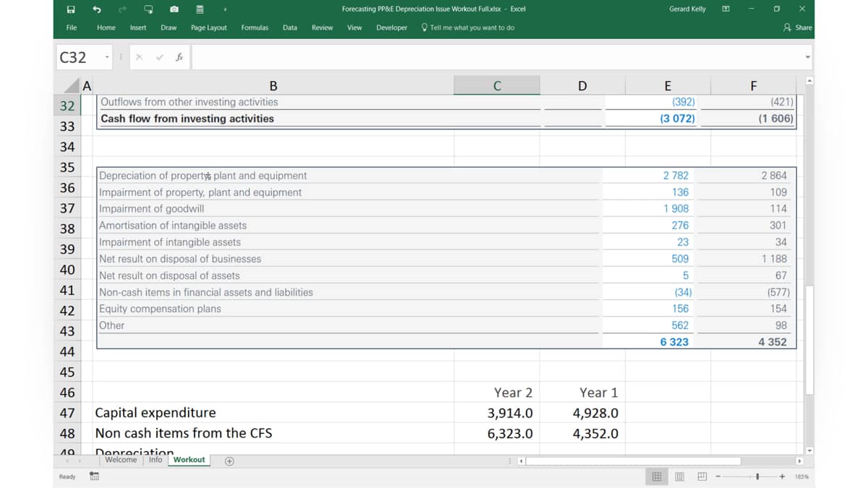The width and height of the screenshot is (868, 488).
Task: Select cell with Capital expenditure label
Action: click(x=273, y=413)
